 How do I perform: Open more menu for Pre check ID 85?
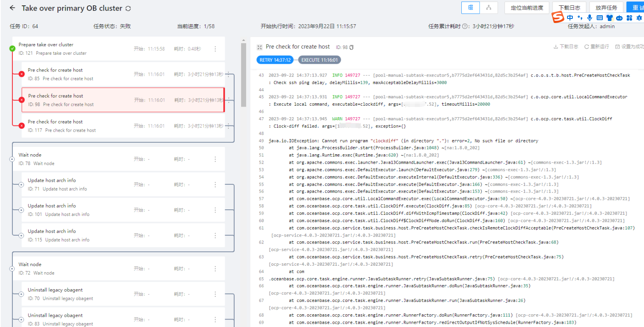(x=228, y=74)
